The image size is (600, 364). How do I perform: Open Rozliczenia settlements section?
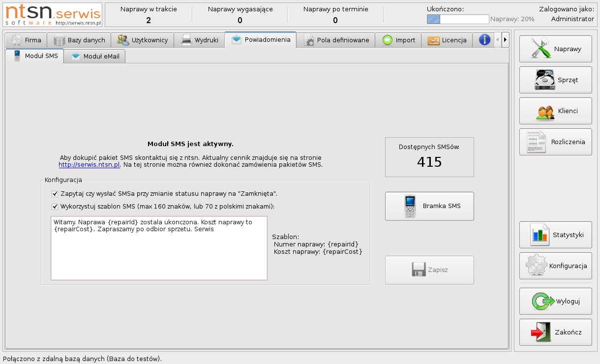point(555,142)
